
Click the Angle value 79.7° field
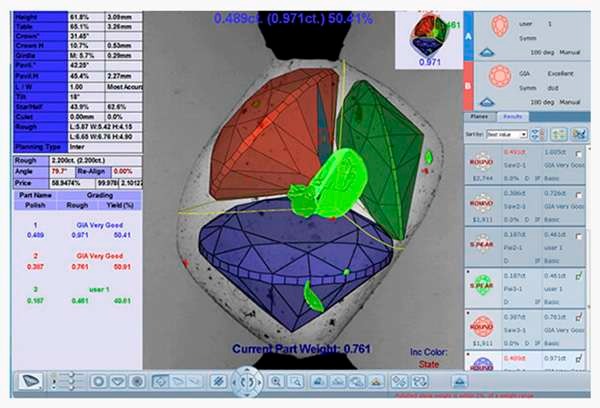click(x=62, y=171)
